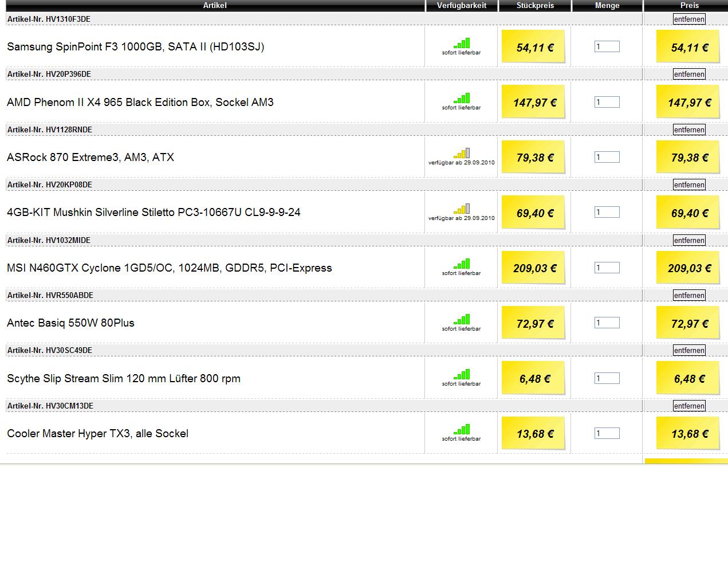The height and width of the screenshot is (573, 728).
Task: Click the 13,68 € unit price note
Action: click(x=533, y=433)
